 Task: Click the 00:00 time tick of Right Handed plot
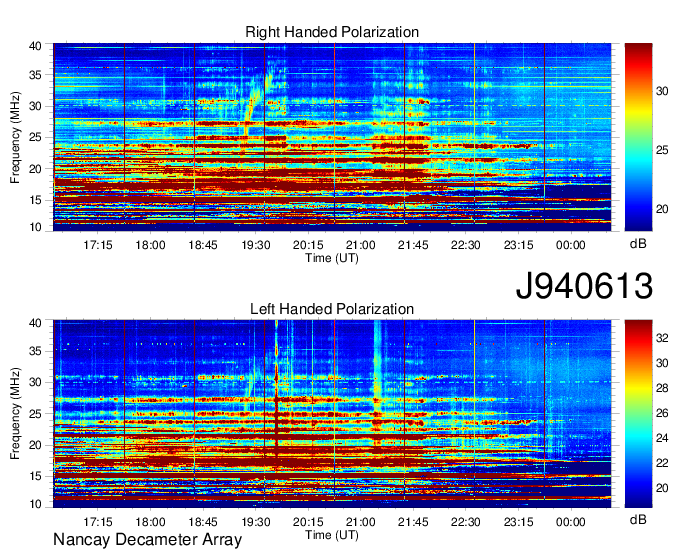(570, 245)
